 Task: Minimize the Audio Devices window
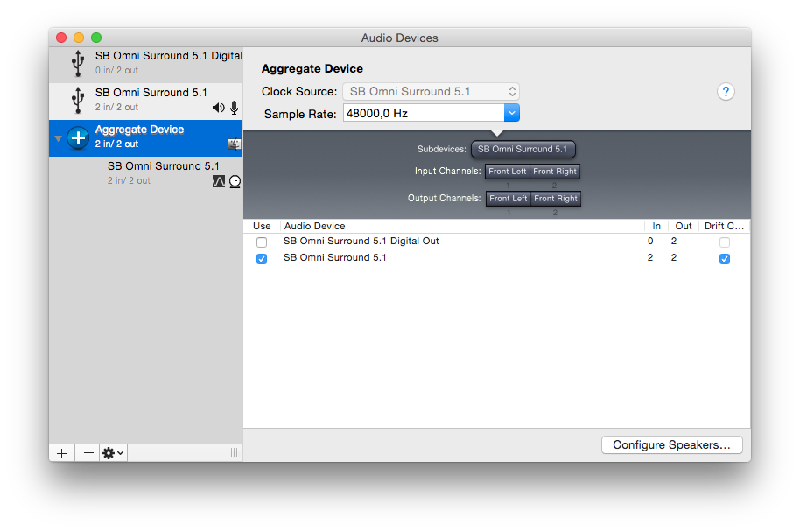[79, 38]
